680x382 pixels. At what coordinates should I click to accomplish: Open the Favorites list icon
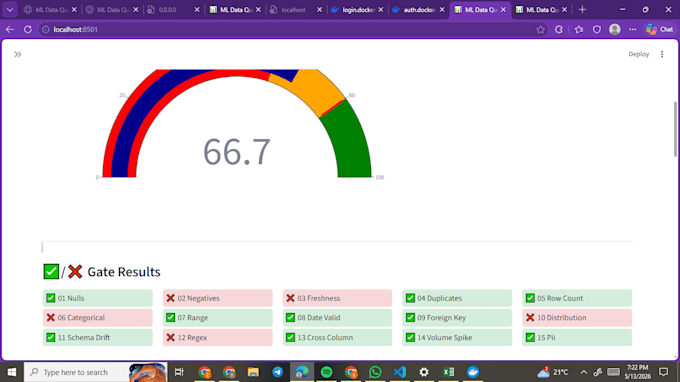pos(579,29)
